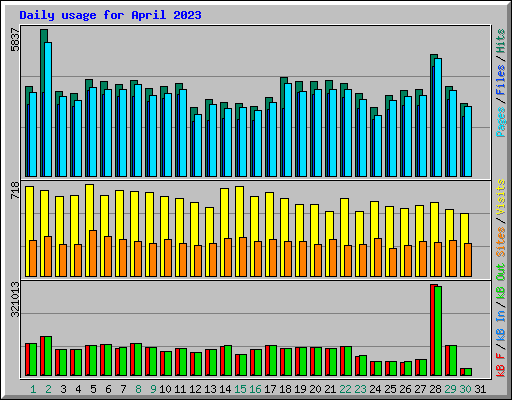Click the 'Sites' legend label

coord(500,242)
